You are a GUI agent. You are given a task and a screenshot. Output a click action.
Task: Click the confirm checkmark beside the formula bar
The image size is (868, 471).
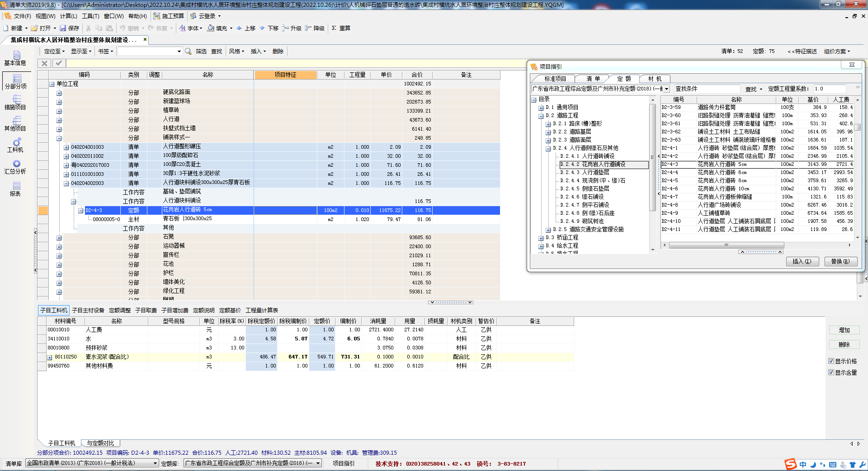point(59,63)
